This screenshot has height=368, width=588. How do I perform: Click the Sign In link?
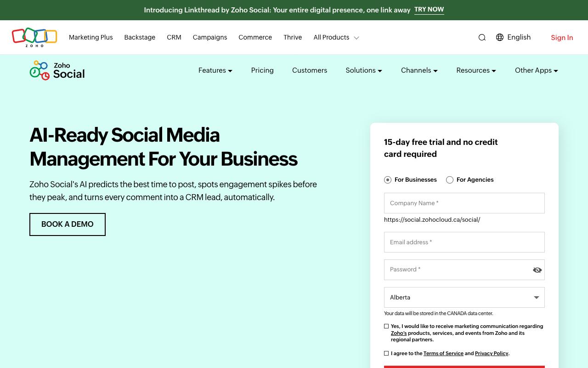tap(562, 38)
